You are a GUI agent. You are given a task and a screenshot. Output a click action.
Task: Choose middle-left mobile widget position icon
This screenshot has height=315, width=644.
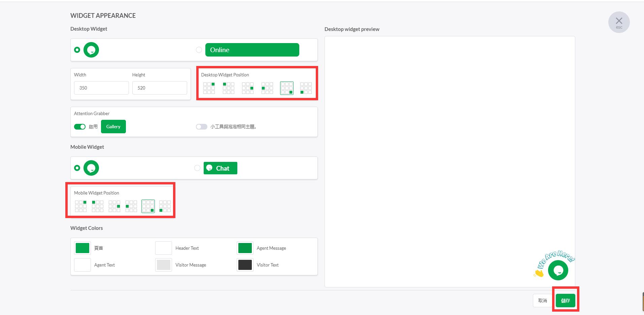[131, 206]
